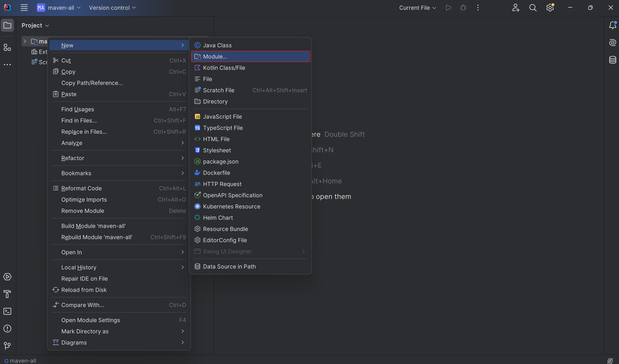Open the Problems tool window

click(7, 329)
